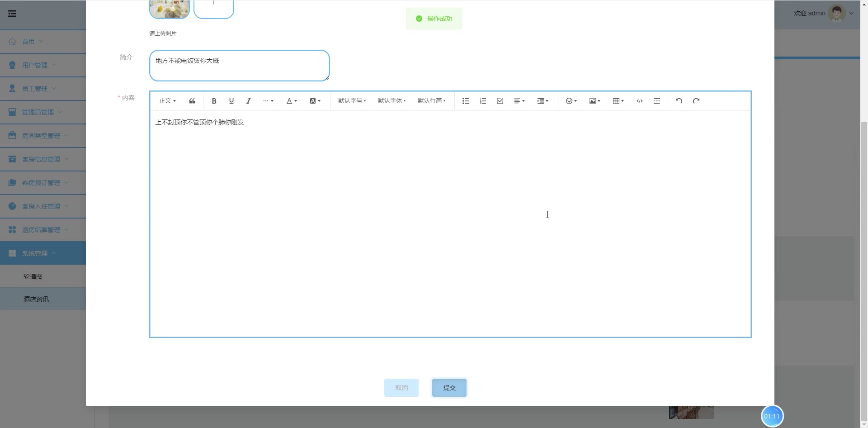Toggle underline formatting
The width and height of the screenshot is (868, 428).
pyautogui.click(x=231, y=101)
